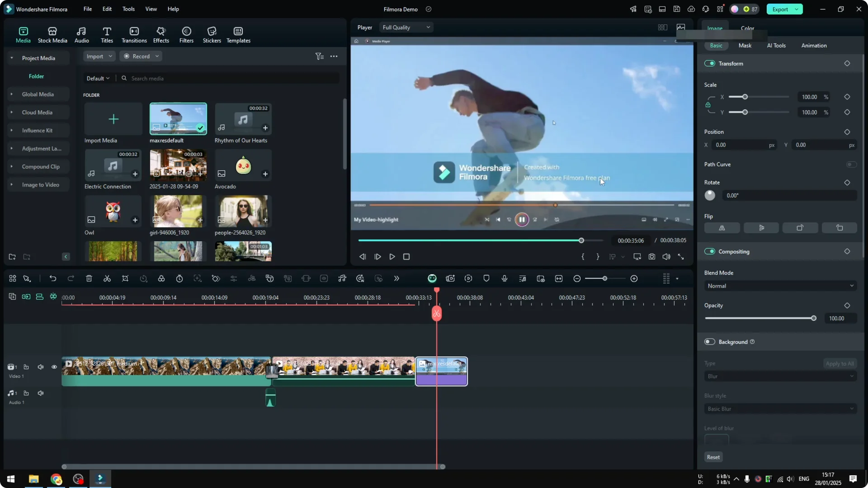Expand the Global Media tree item

click(x=12, y=94)
